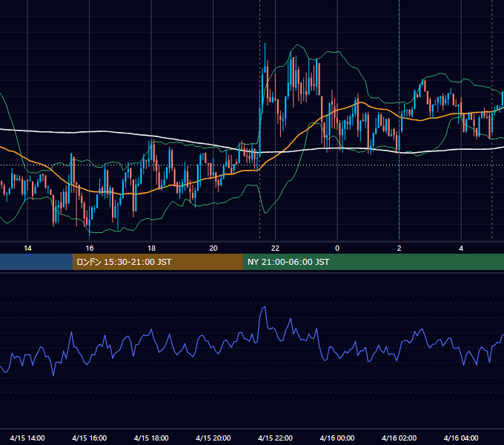Viewport: 504px width, 445px height.
Task: Click the blue session bar before ロンドン
Action: point(36,262)
